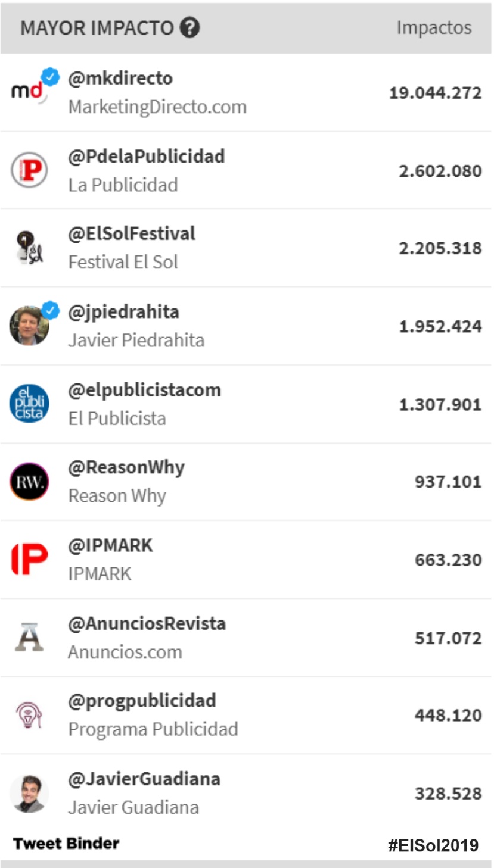Click the @AnunciosRevista handle
Image resolution: width=494 pixels, height=868 pixels.
click(147, 623)
